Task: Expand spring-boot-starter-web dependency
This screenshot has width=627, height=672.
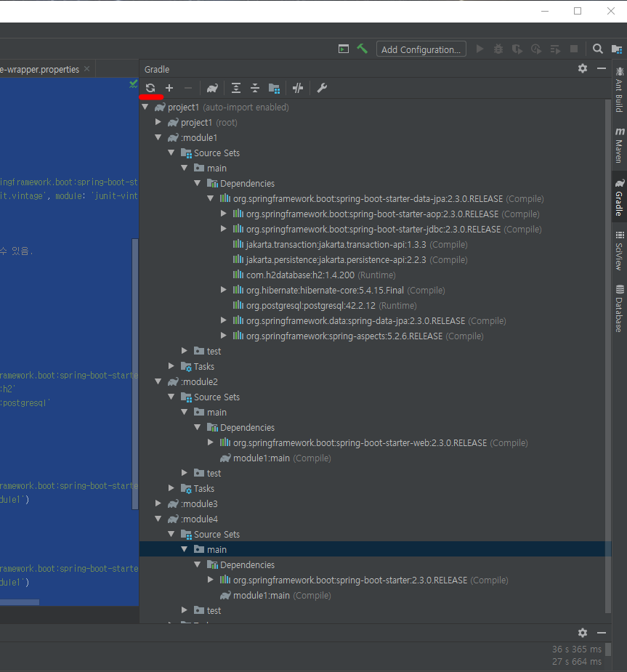Action: [x=211, y=442]
